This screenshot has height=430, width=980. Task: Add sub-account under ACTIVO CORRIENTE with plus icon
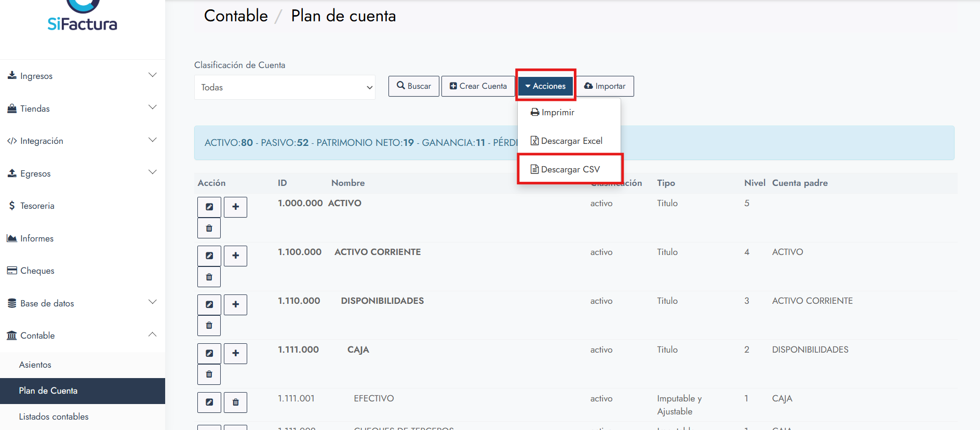pos(235,256)
